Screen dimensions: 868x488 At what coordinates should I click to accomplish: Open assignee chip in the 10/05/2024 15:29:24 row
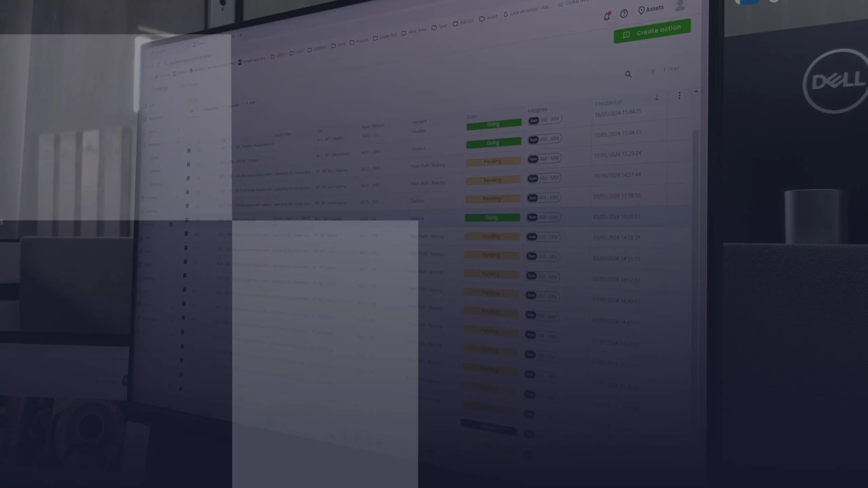tap(544, 159)
